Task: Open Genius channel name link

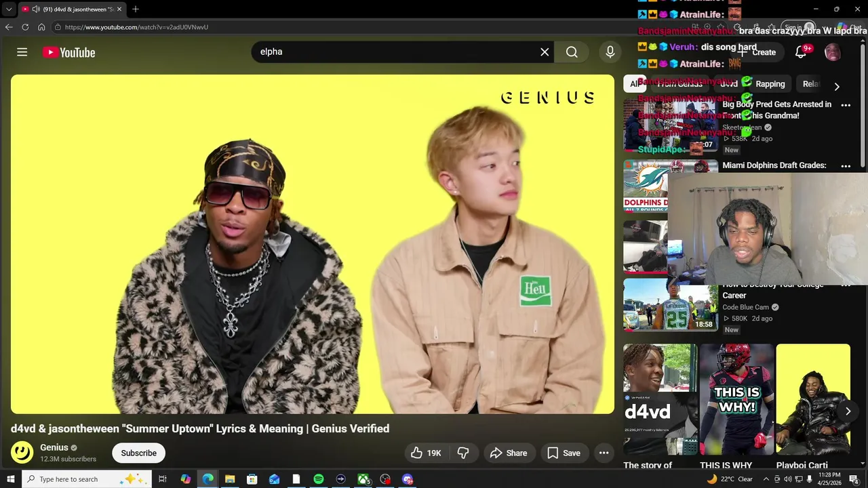Action: [x=54, y=447]
